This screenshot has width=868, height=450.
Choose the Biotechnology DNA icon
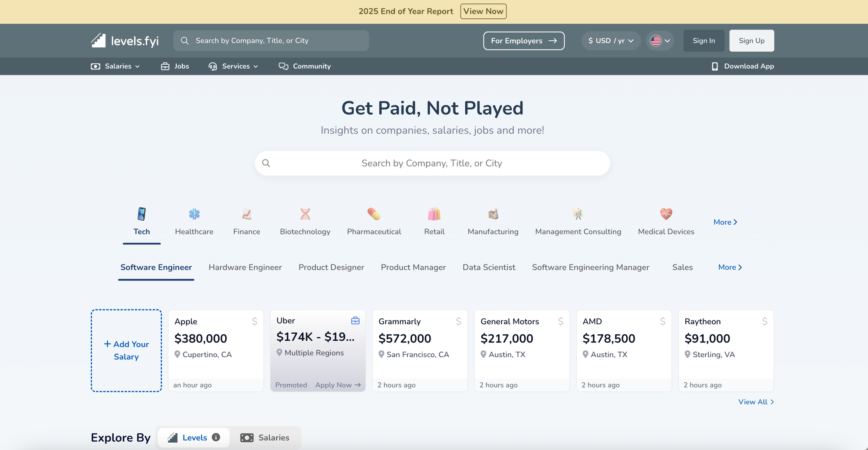(305, 214)
